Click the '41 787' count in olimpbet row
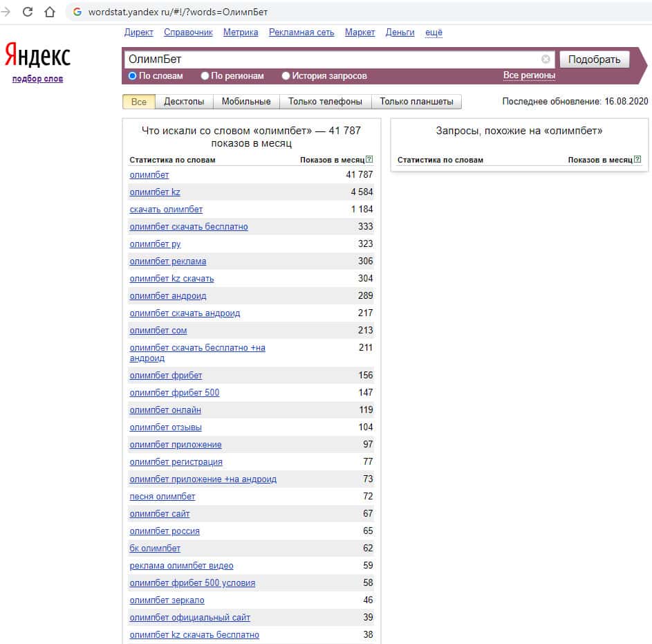 (x=360, y=175)
